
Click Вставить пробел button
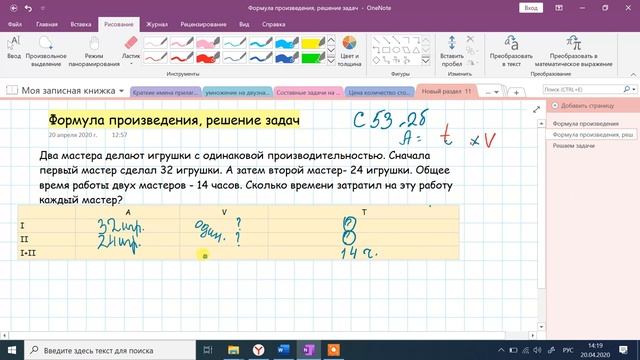pos(451,51)
